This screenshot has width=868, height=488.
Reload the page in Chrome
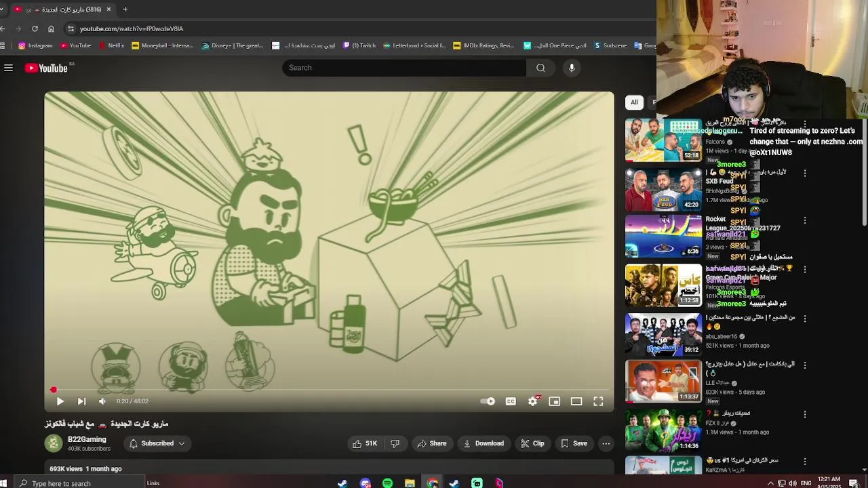point(35,28)
